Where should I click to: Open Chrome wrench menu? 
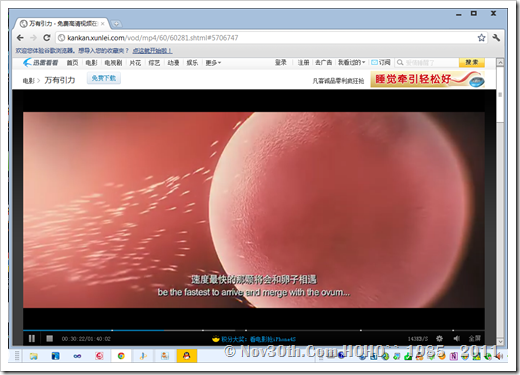coord(496,38)
